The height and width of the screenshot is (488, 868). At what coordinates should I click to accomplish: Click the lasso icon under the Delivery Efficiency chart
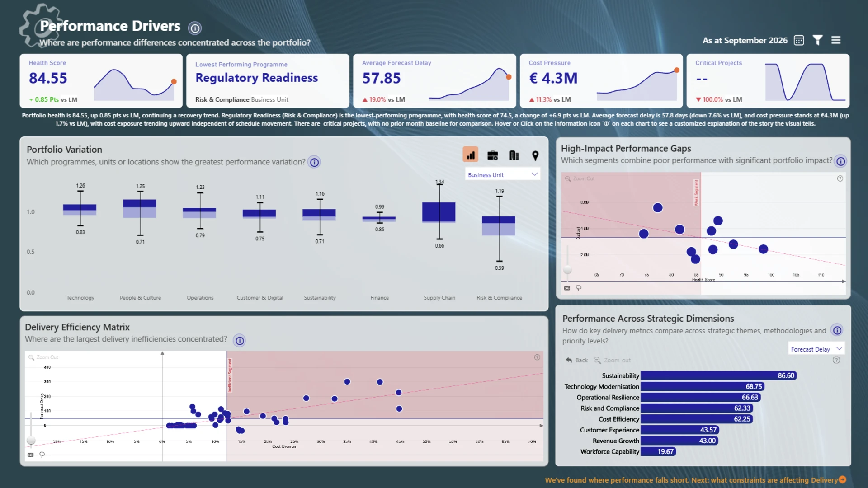coord(42,455)
